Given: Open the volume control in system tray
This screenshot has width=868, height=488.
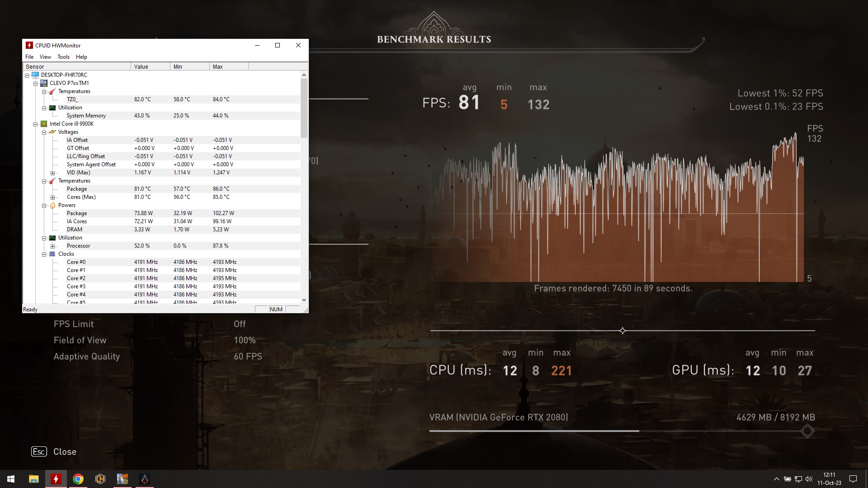Looking at the screenshot, I should pyautogui.click(x=809, y=479).
